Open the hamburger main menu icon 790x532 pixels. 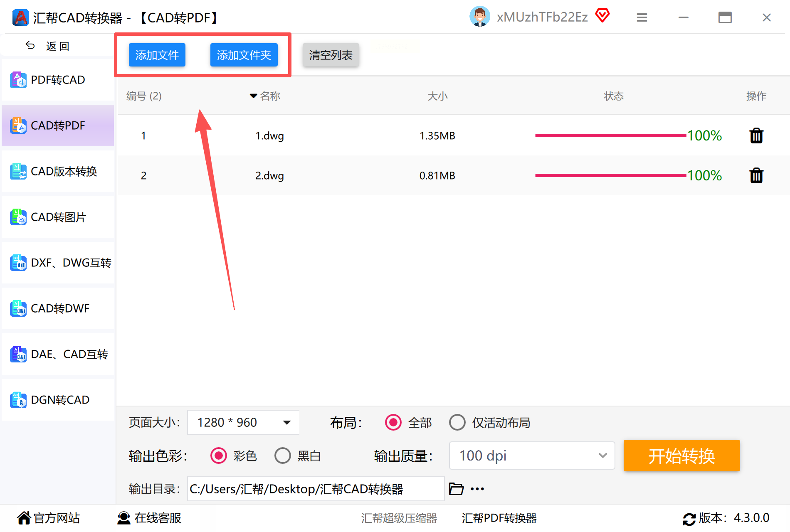click(x=642, y=17)
